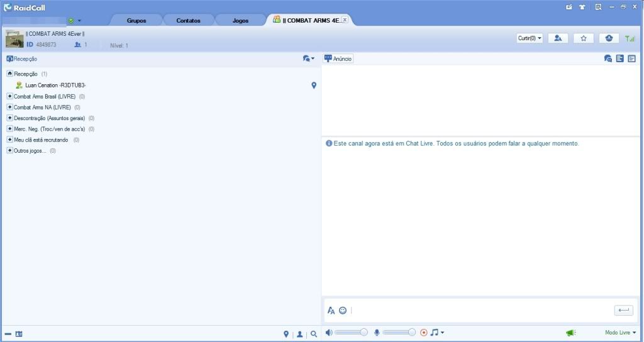644x342 pixels.
Task: Open the search icon below channel list
Action: point(314,334)
